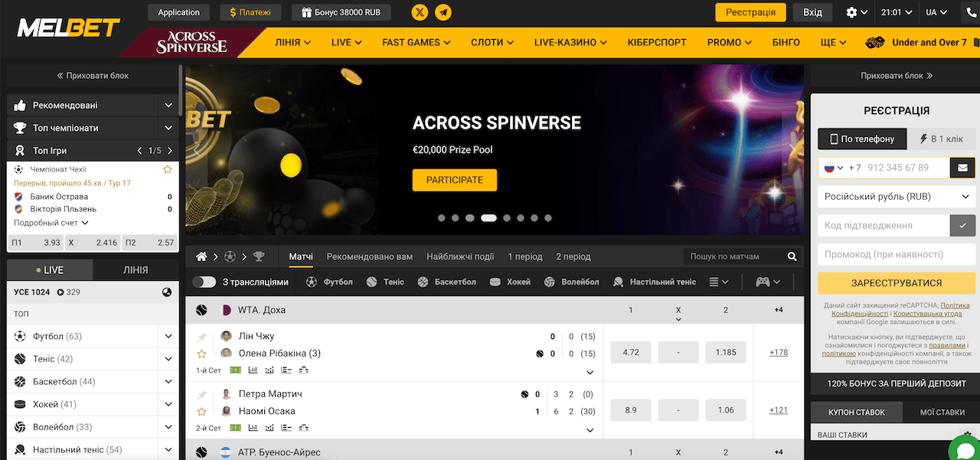
Task: Open settings gear in top bar
Action: click(852, 12)
